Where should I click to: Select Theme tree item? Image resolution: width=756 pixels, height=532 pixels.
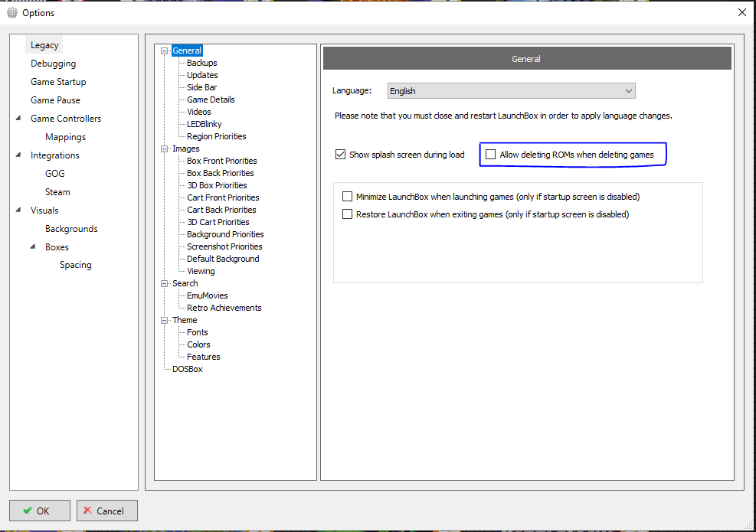pos(185,320)
